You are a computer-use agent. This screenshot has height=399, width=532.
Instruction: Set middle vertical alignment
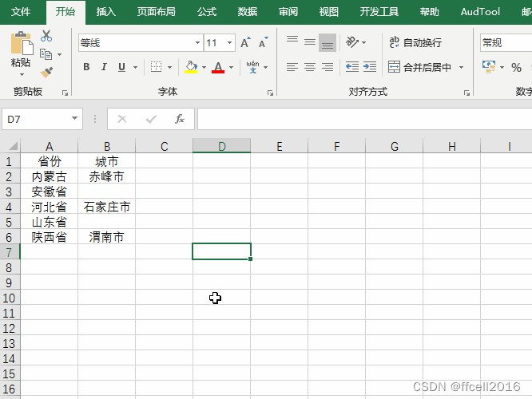[310, 43]
